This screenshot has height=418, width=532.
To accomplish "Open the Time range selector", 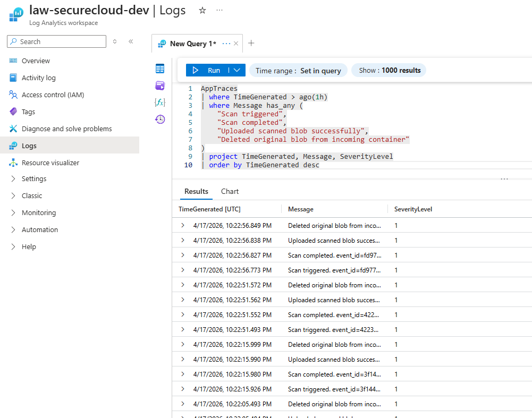I will coord(298,70).
